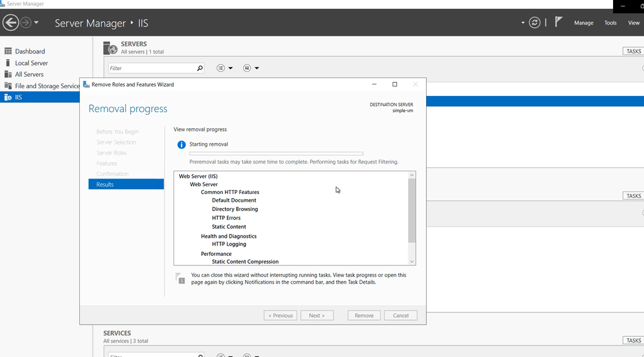Click the IIS sidebar icon
644x357 pixels.
pos(8,97)
